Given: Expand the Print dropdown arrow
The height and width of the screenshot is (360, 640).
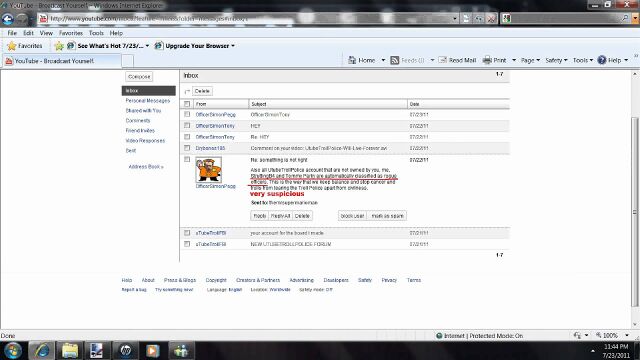Looking at the screenshot, I should pos(513,60).
